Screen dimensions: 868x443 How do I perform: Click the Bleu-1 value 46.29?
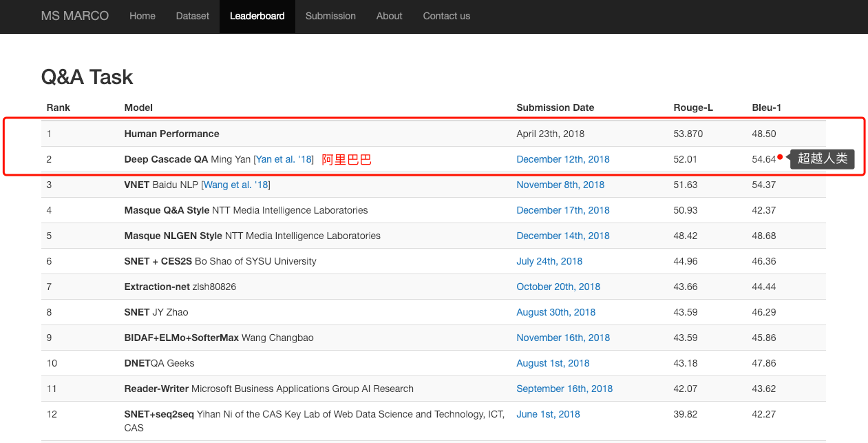tap(764, 312)
